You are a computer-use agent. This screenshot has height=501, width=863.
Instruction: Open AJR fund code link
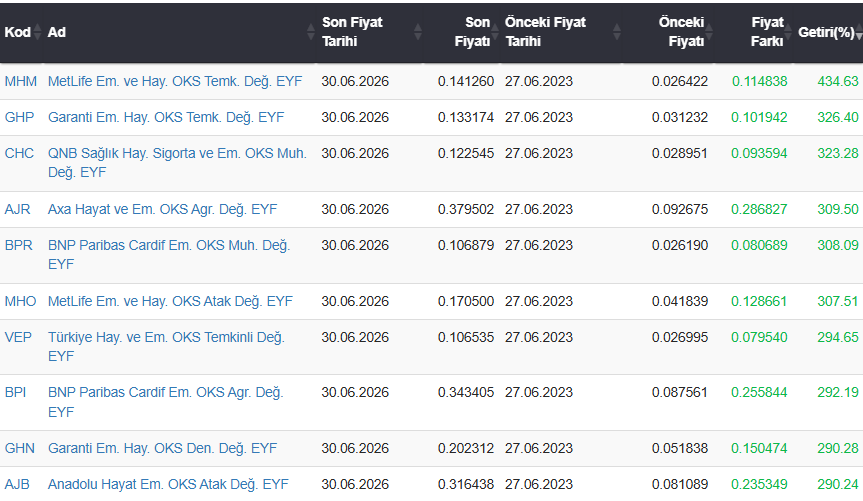18,209
